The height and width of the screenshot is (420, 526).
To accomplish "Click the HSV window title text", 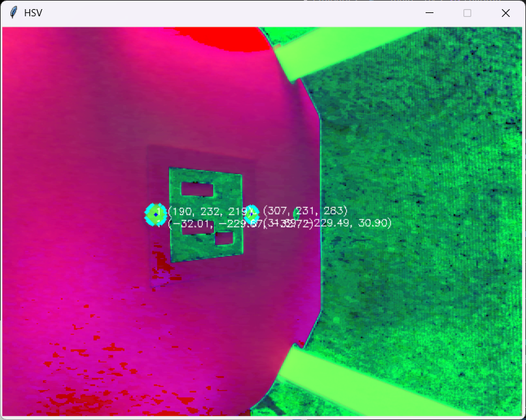I will 33,13.
